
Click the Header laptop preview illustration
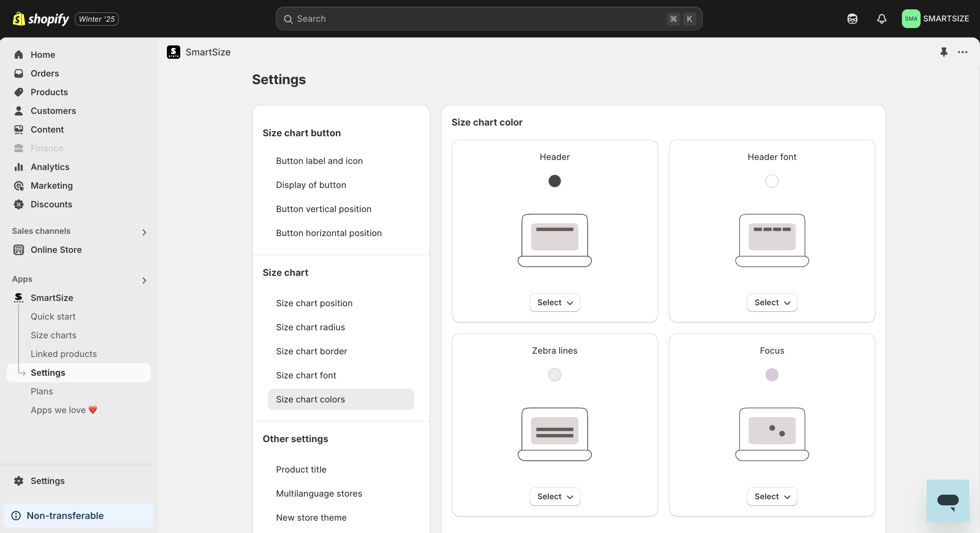(555, 240)
